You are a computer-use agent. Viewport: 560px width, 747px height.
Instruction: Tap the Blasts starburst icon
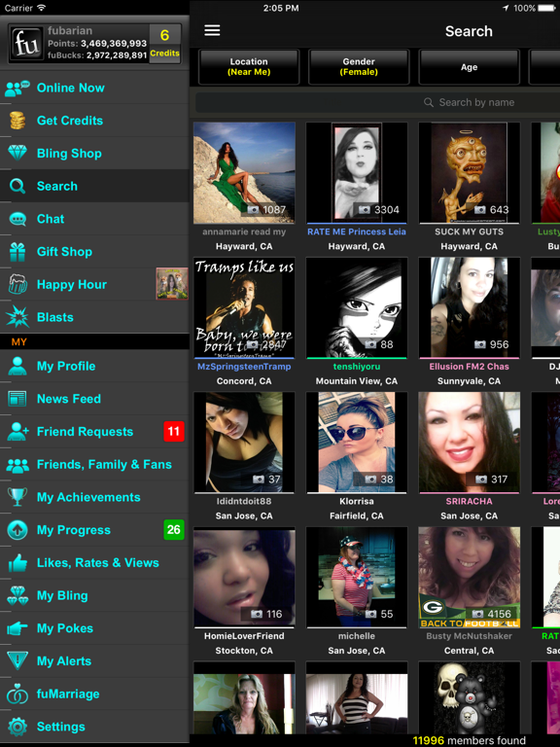tap(17, 317)
